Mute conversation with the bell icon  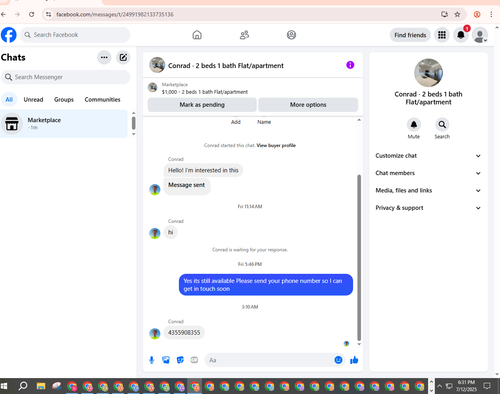coord(414,125)
